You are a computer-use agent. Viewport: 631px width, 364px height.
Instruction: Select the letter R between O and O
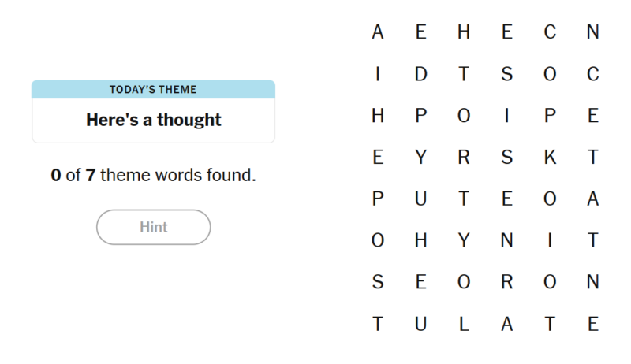[x=507, y=282]
